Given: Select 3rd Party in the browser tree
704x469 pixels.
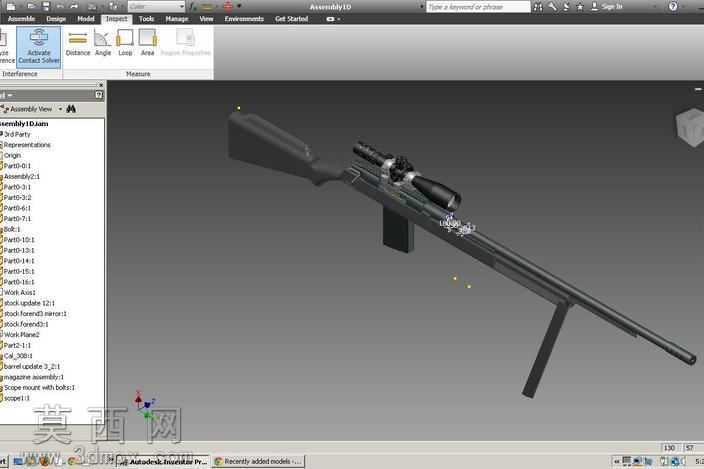Looking at the screenshot, I should [17, 134].
